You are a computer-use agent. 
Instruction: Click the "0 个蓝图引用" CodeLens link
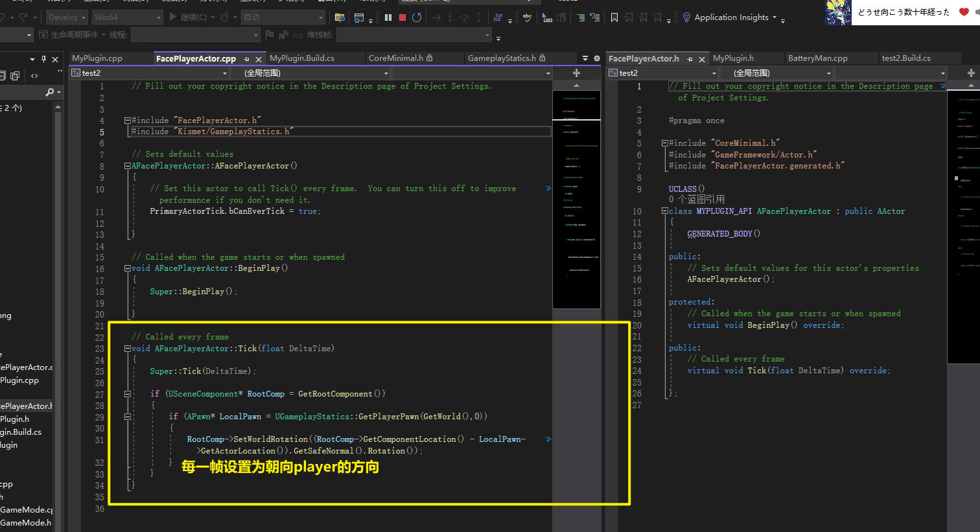point(697,200)
